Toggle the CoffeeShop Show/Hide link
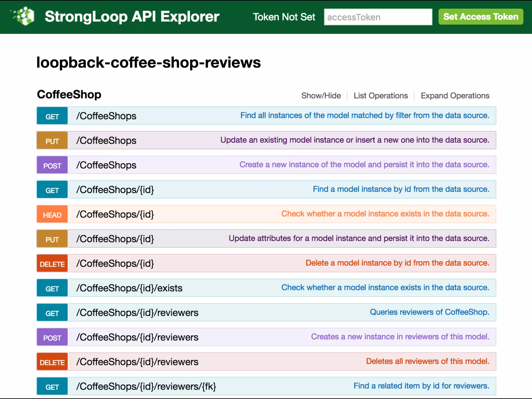The image size is (532, 399). coord(321,96)
